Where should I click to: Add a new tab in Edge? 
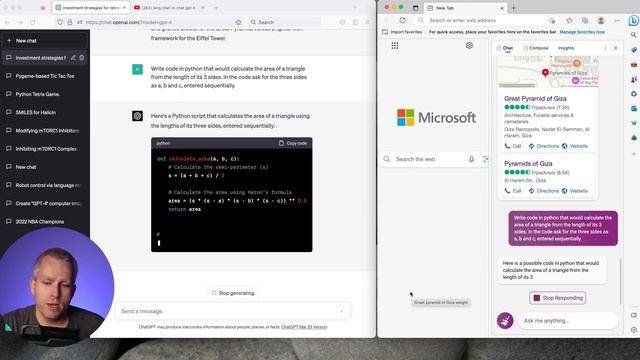513,8
